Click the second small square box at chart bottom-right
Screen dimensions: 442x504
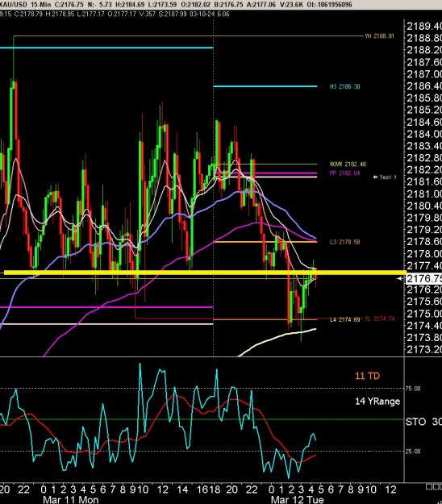click(435, 486)
